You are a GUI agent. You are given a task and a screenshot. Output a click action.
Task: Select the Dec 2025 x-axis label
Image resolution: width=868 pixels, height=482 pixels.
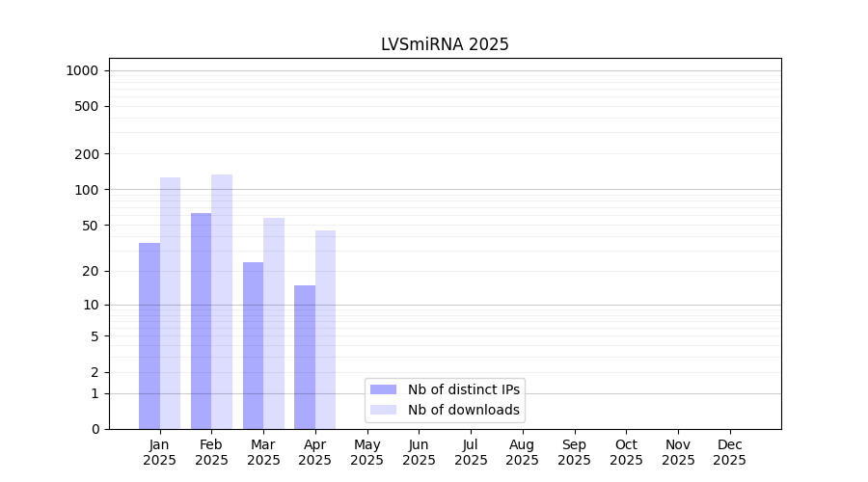(730, 452)
